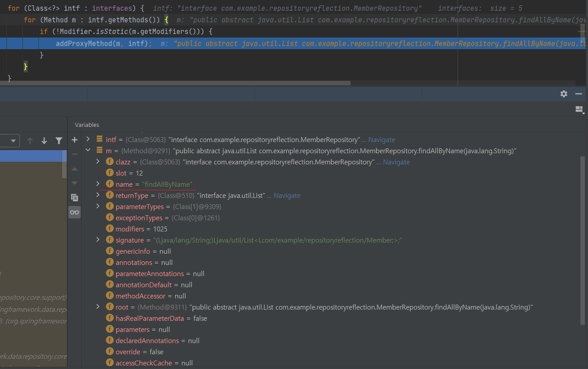Select the annotationDefault = null row
This screenshot has height=369, width=588.
(x=331, y=285)
